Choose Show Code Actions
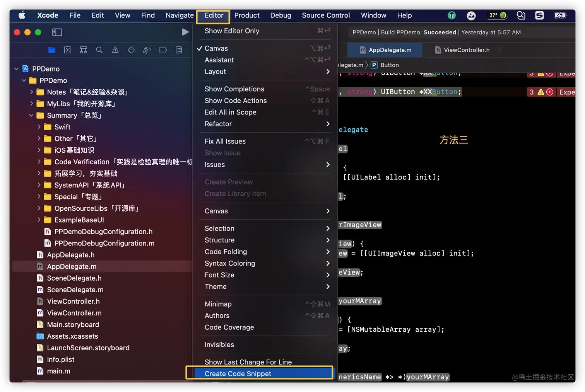585x392 pixels. (265, 101)
